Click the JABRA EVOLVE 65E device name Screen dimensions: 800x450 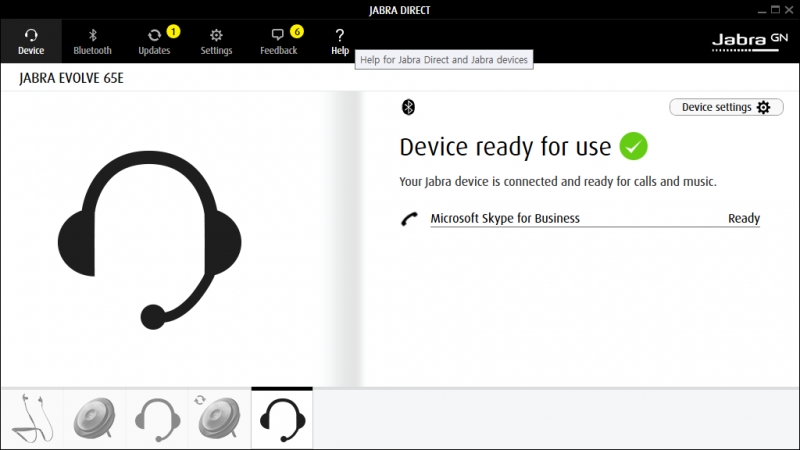(x=71, y=78)
